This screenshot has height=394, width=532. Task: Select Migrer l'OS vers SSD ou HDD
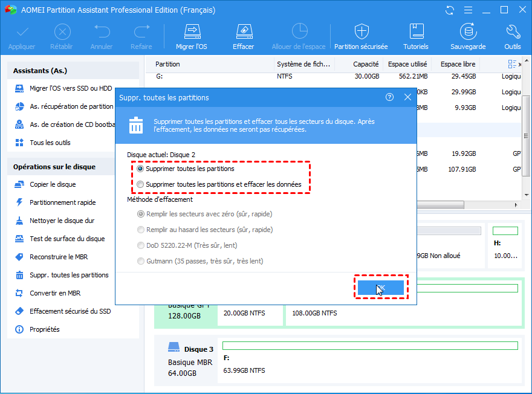point(63,88)
